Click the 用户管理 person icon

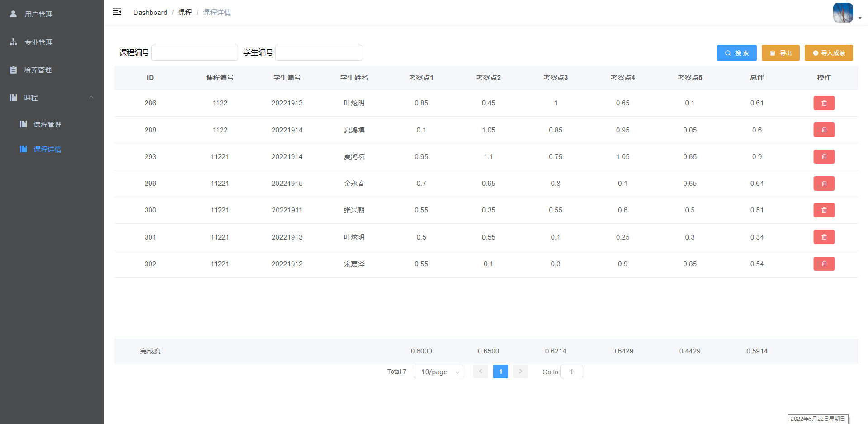pos(14,14)
